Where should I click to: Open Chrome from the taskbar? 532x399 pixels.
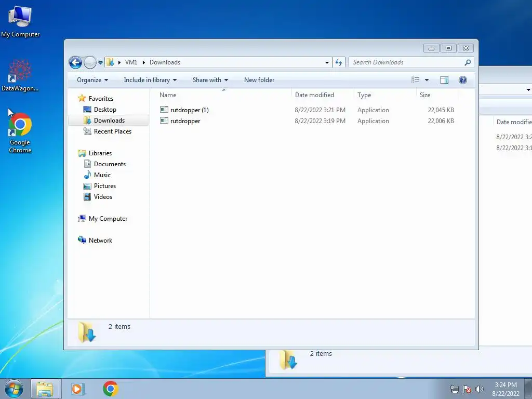[111, 389]
